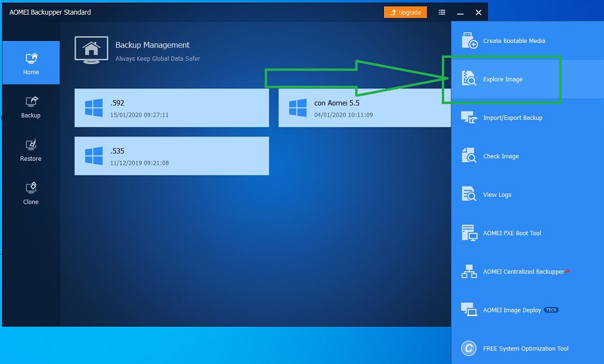The height and width of the screenshot is (364, 604).
Task: Choose the Explore Image label
Action: tap(503, 79)
